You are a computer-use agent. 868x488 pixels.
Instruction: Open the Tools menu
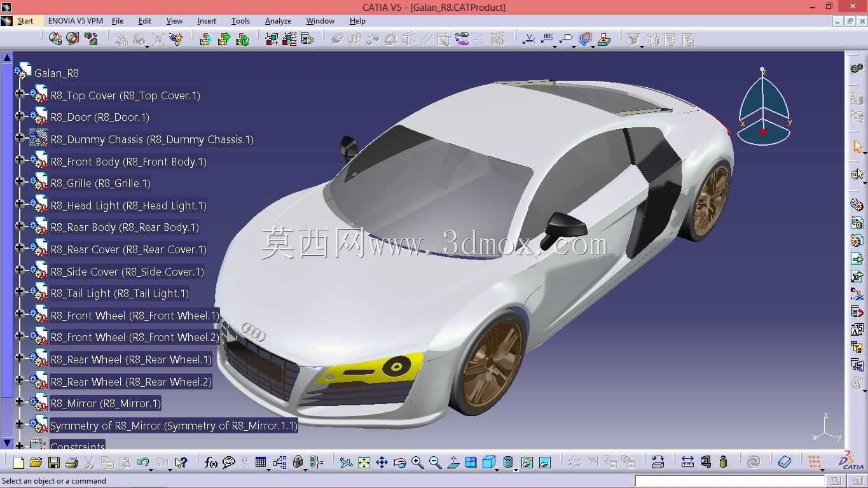tap(240, 21)
